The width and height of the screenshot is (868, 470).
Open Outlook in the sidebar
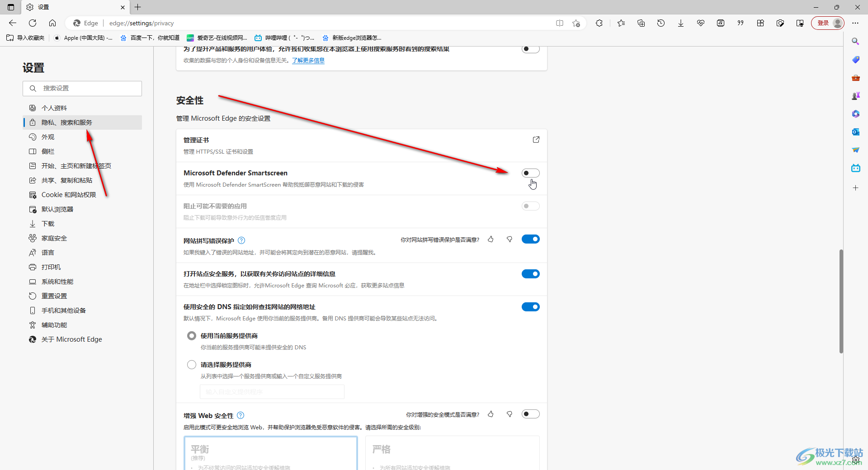click(x=855, y=132)
